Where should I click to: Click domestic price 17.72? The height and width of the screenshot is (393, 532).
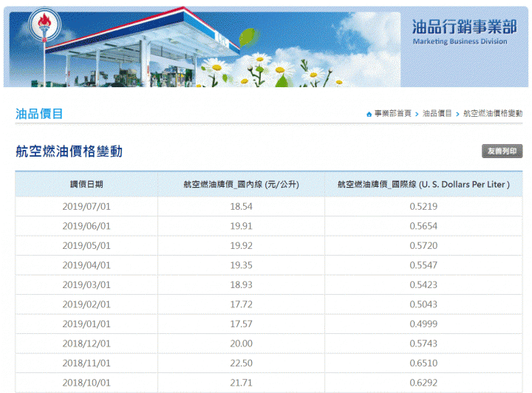tap(241, 304)
